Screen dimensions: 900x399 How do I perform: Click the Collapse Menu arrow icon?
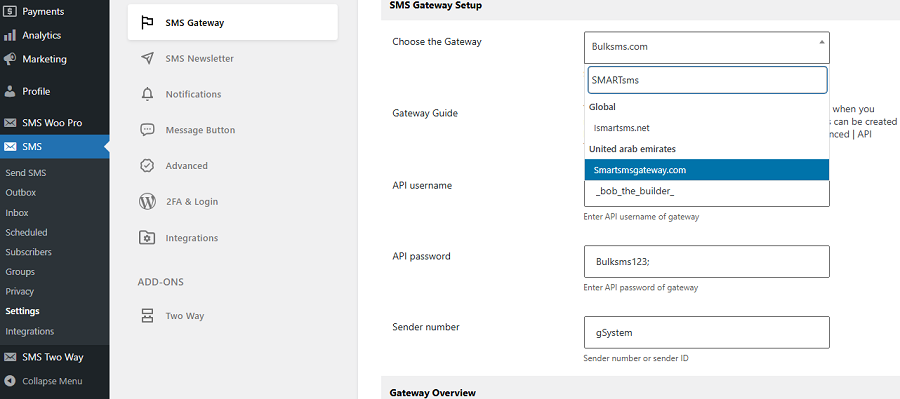(10, 381)
